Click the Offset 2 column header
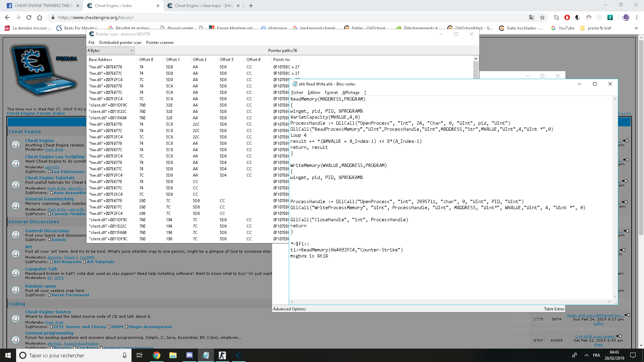Image resolution: width=644 pixels, height=362 pixels. tap(200, 60)
